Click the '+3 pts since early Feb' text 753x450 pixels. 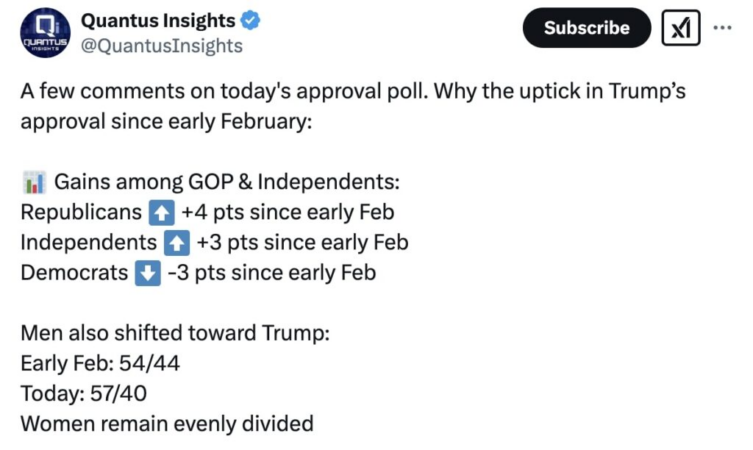point(302,243)
